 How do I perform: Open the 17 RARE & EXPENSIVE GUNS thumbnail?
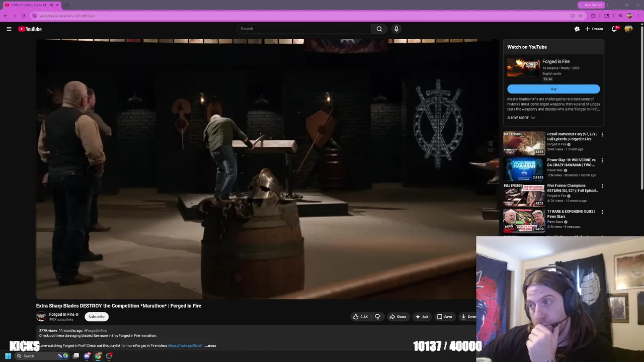(x=524, y=221)
